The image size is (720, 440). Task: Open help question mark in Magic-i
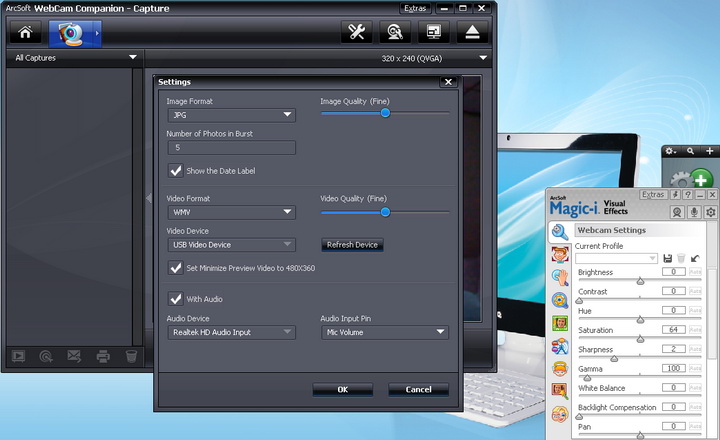[x=687, y=194]
